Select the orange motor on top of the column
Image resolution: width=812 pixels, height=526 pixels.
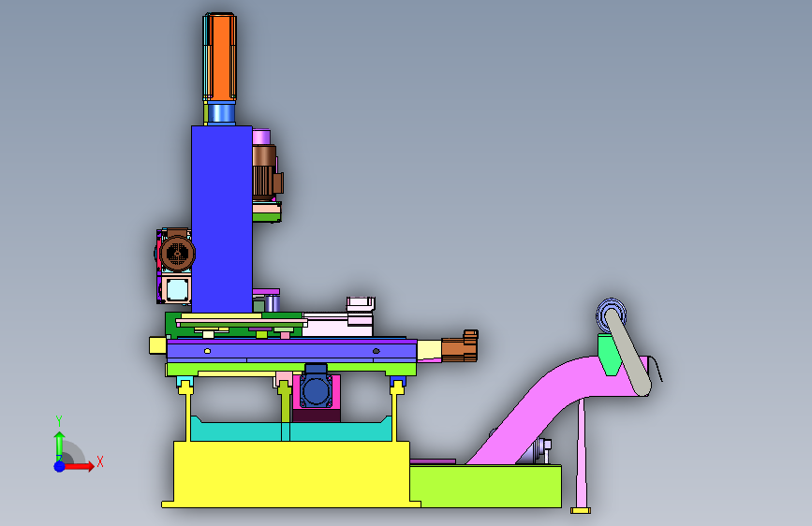point(223,57)
